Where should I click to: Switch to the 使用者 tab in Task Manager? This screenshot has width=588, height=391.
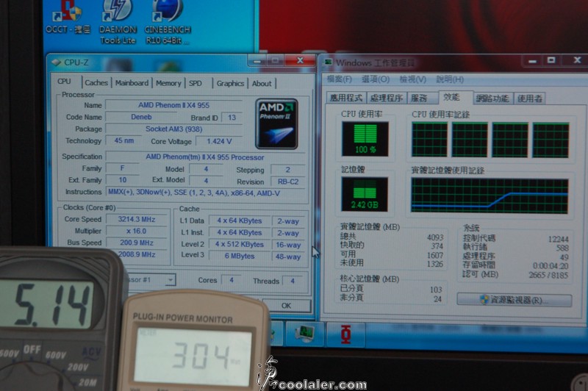pos(529,98)
